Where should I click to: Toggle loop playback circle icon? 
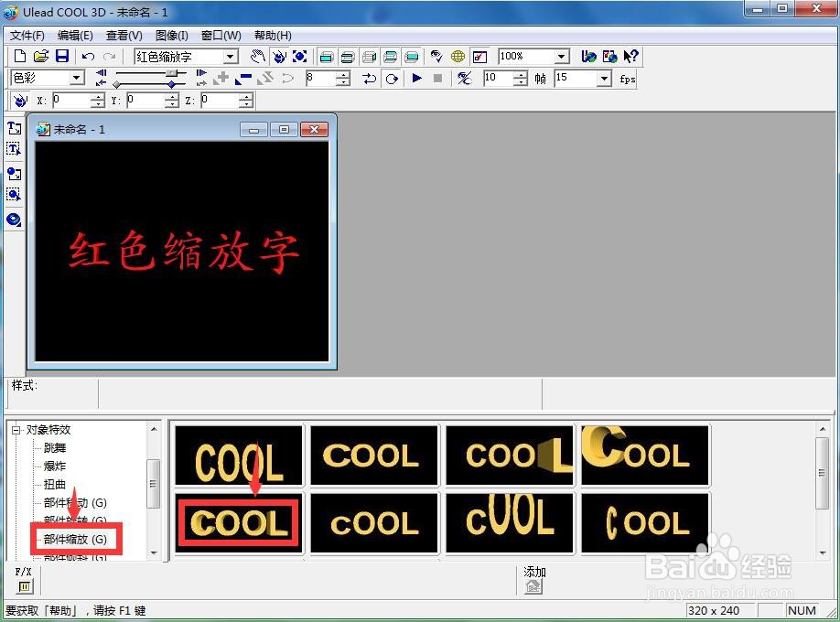(x=393, y=79)
